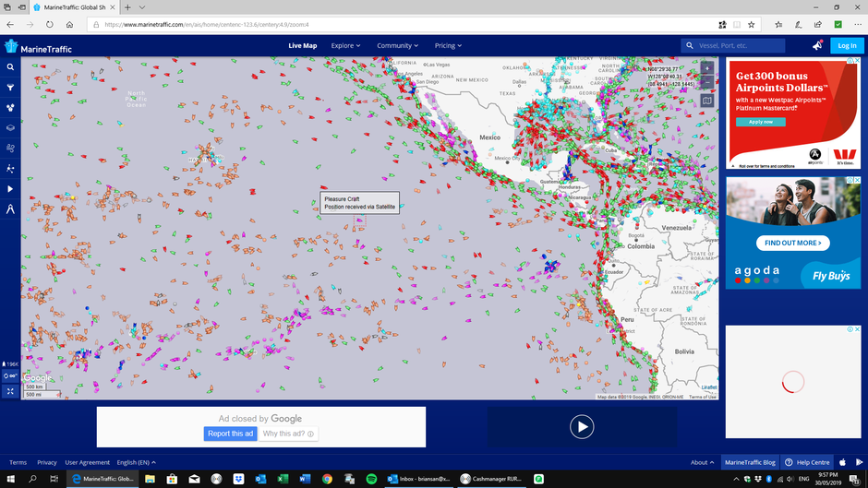Open the Leaflet attribution link
The image size is (868, 488).
coord(708,387)
